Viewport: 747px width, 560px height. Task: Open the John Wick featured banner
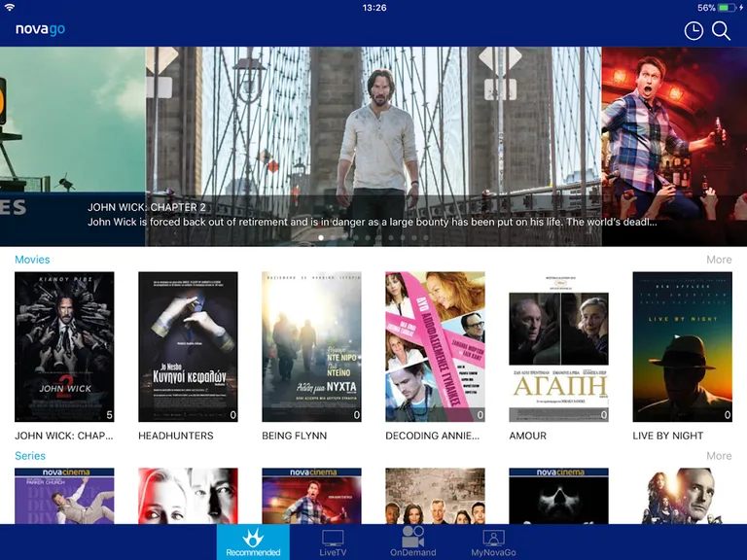pyautogui.click(x=373, y=146)
